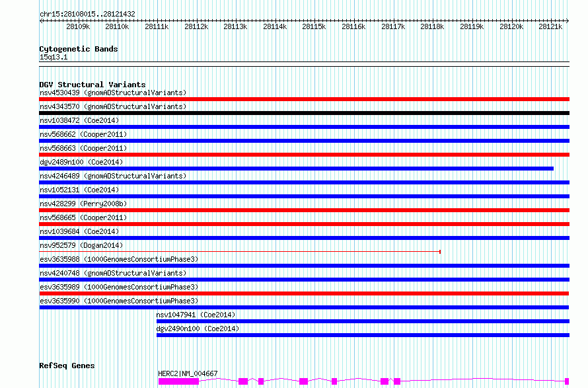
Task: Open dgv2490n100 (Coe2014) label
Action: [x=198, y=329]
